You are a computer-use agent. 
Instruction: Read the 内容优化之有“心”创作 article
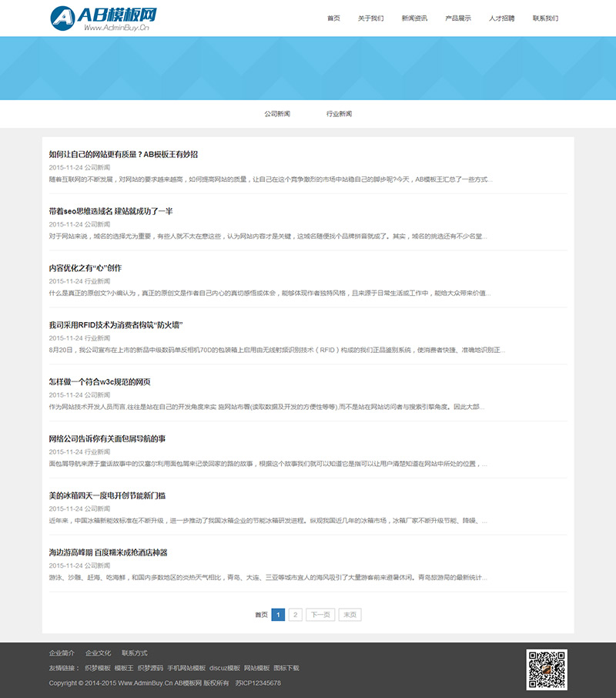(x=85, y=268)
